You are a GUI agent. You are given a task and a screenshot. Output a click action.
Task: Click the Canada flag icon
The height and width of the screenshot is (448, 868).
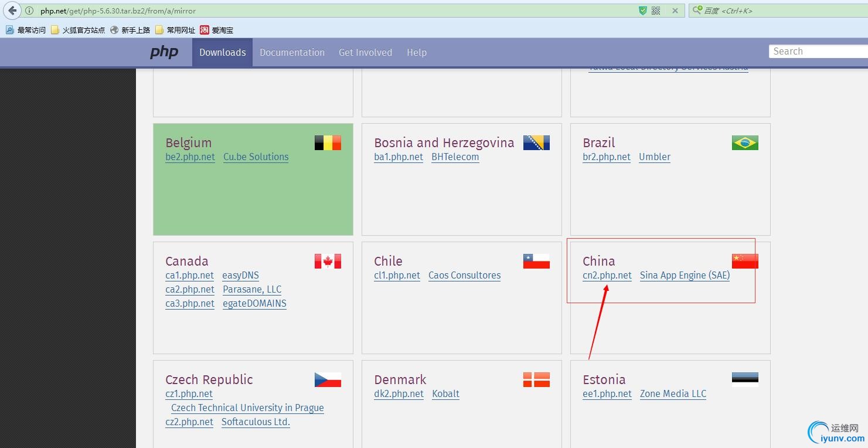(328, 261)
